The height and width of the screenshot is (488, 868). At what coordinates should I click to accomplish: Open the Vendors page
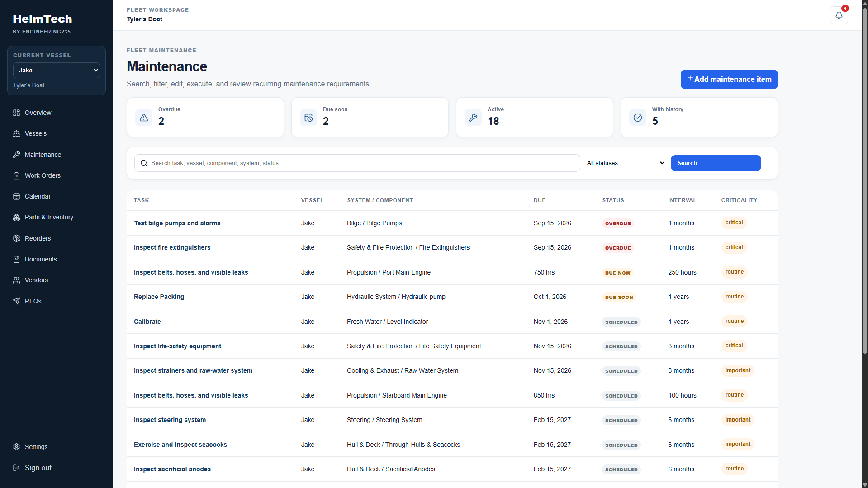[36, 280]
